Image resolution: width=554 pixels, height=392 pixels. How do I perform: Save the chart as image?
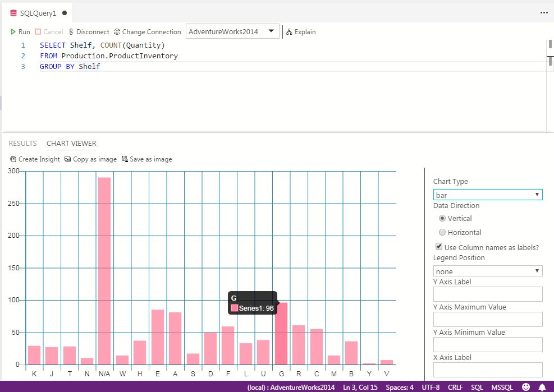(x=146, y=159)
